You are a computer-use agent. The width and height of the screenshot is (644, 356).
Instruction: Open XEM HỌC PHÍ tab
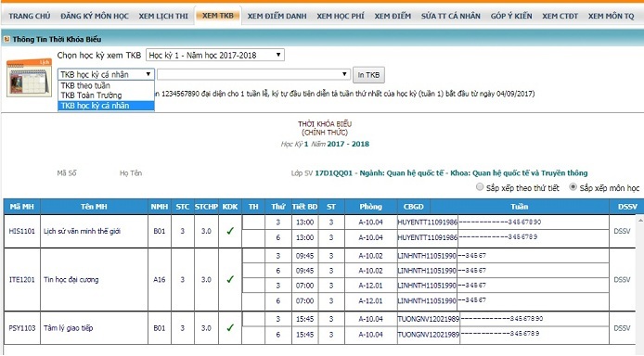click(x=341, y=16)
